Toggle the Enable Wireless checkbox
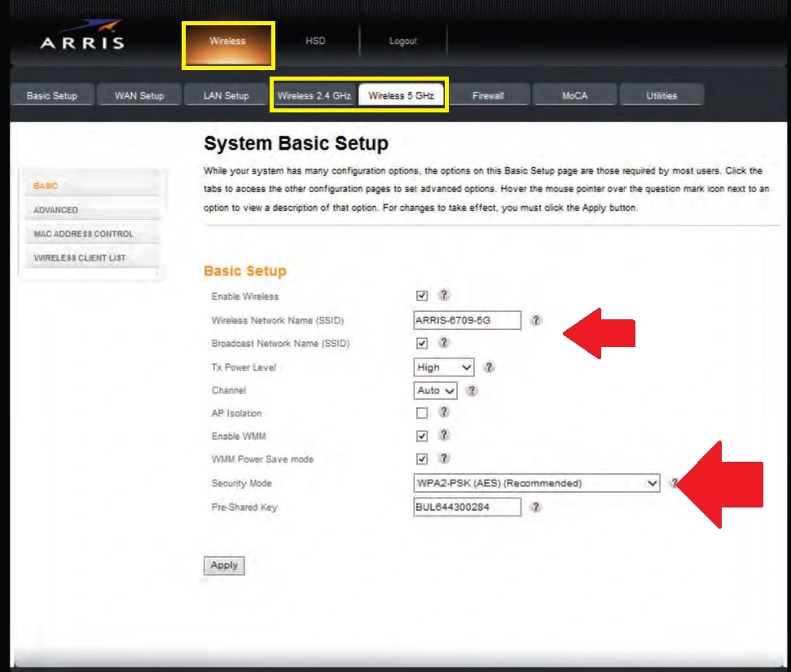The width and height of the screenshot is (791, 672). point(422,296)
